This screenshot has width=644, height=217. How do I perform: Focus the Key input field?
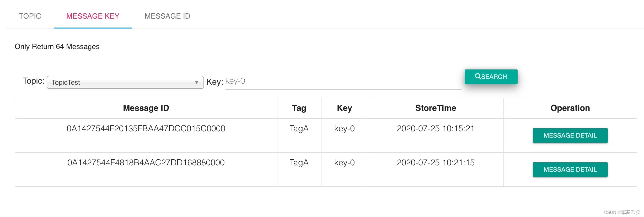343,81
